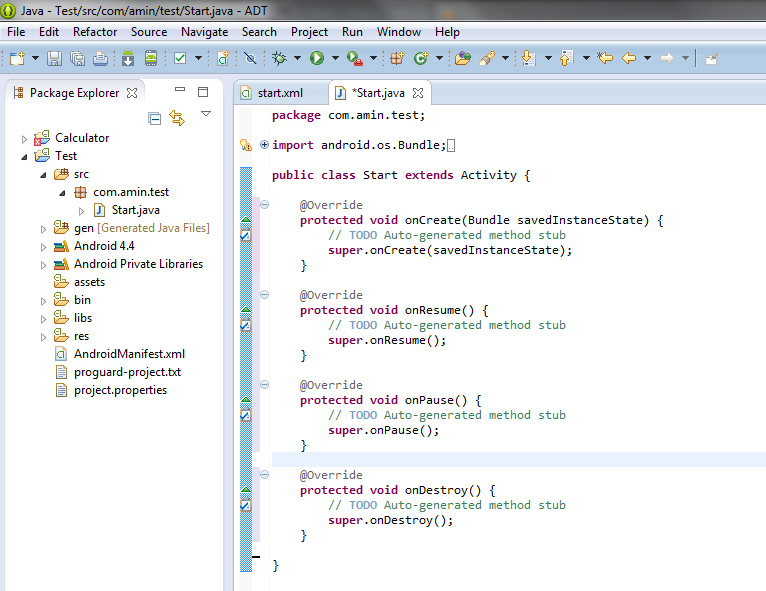
Task: Open the Debug configurations dropdown arrow
Action: pyautogui.click(x=297, y=58)
